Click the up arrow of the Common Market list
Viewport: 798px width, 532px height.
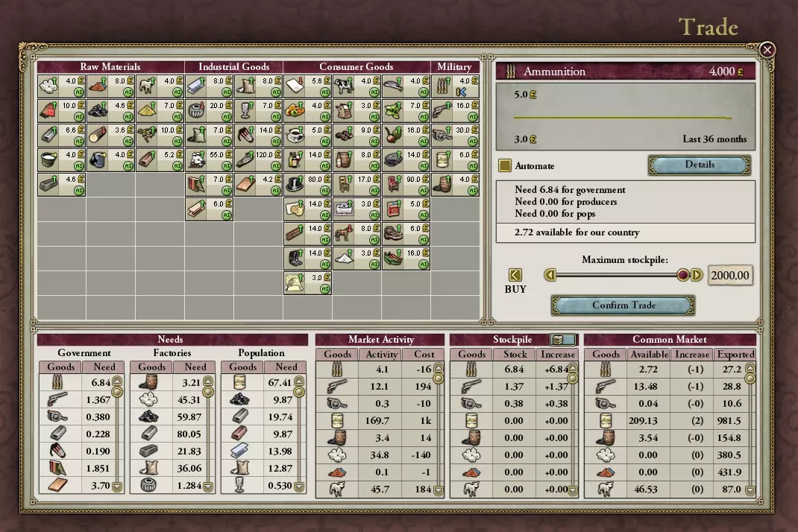(750, 367)
